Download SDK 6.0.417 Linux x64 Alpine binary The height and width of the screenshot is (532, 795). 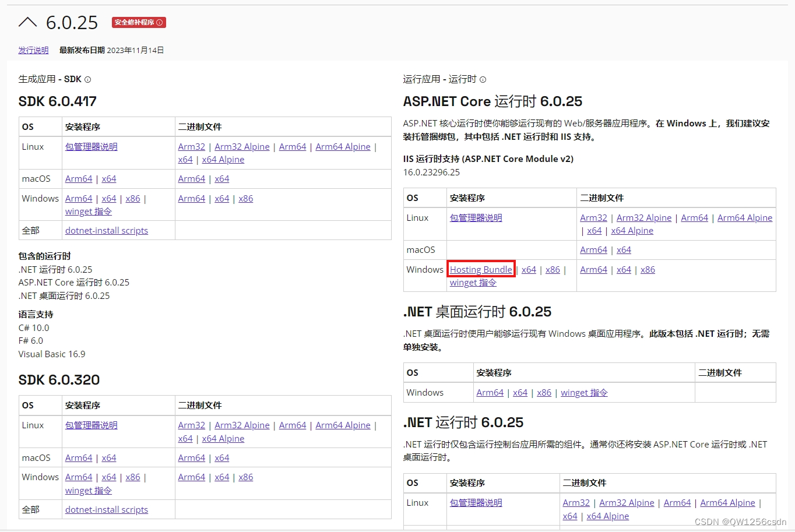click(x=223, y=160)
